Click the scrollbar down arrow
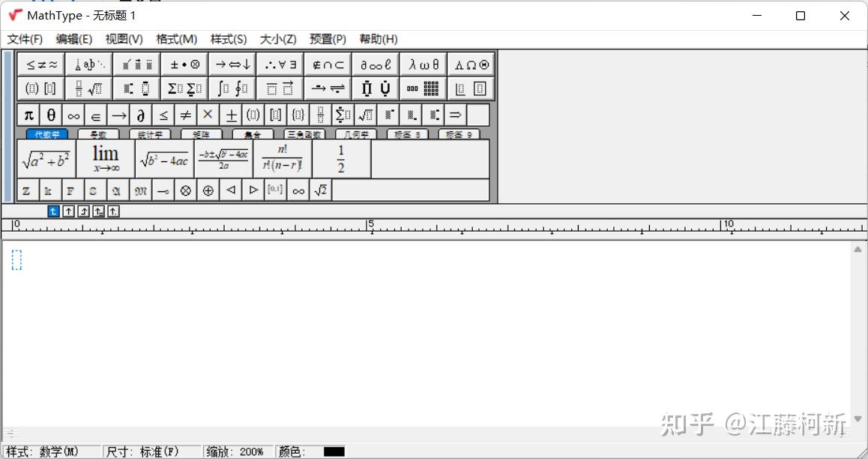 (x=858, y=419)
